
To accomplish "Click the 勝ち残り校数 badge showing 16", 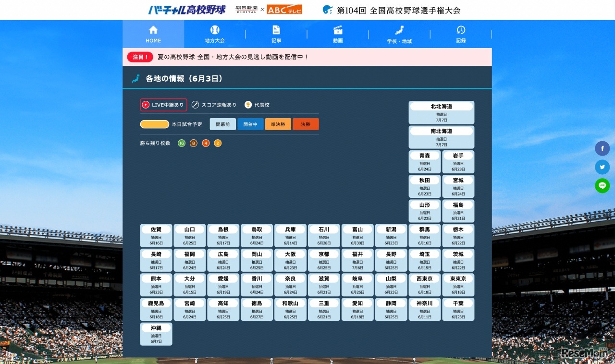I will point(181,143).
